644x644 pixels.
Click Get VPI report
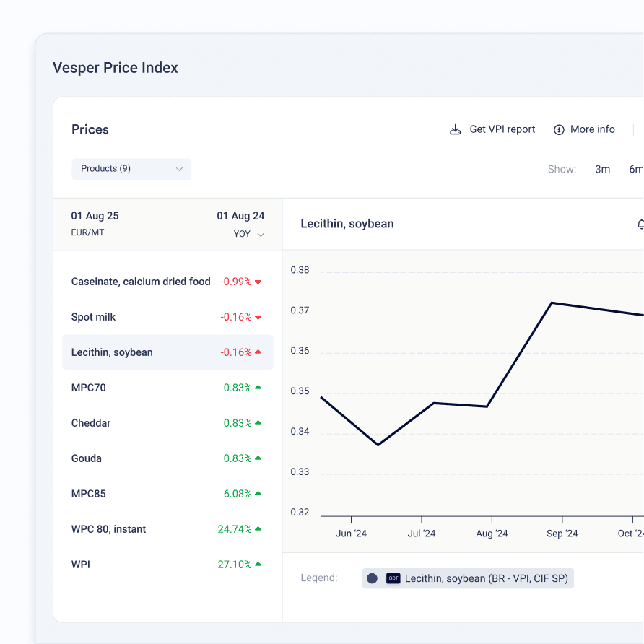(492, 129)
